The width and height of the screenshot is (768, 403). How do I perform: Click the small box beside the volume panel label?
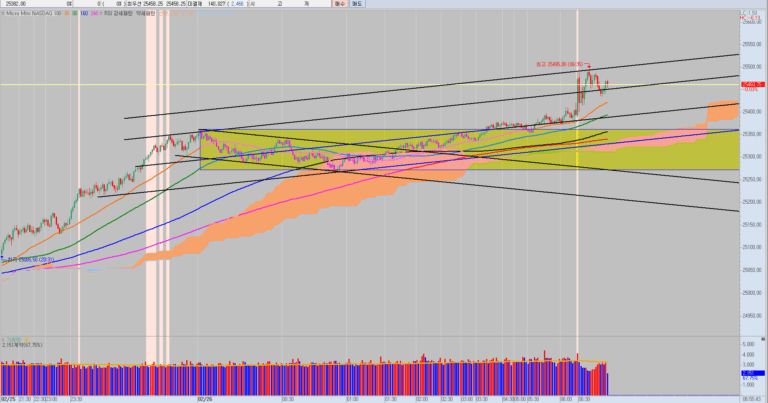point(3,339)
